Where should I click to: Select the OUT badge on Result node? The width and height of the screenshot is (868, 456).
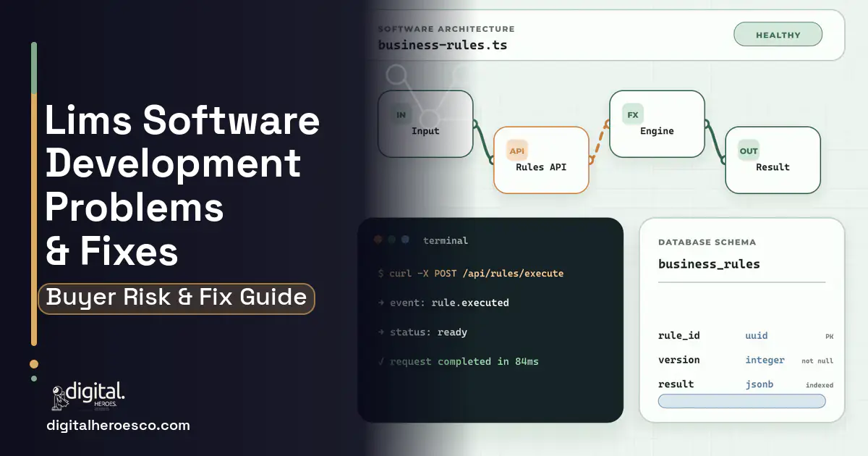(749, 151)
